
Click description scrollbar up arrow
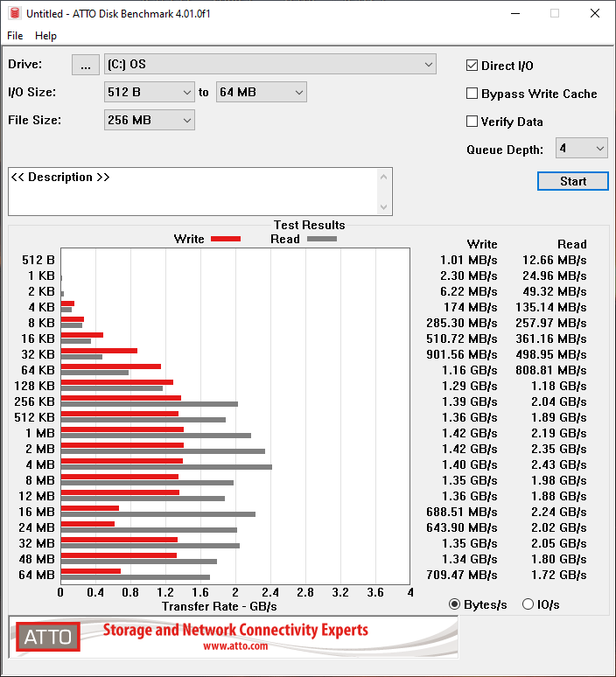383,177
